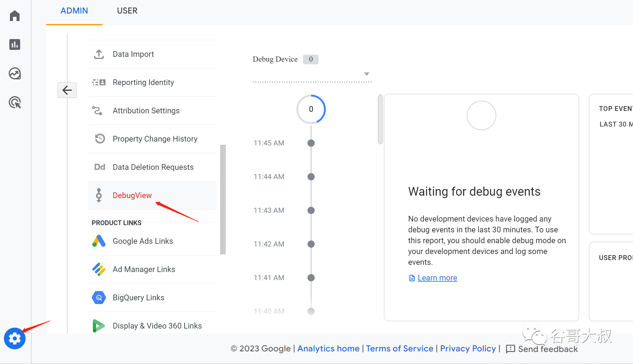Viewport: 633px width, 364px height.
Task: Open Property Change History
Action: (155, 139)
